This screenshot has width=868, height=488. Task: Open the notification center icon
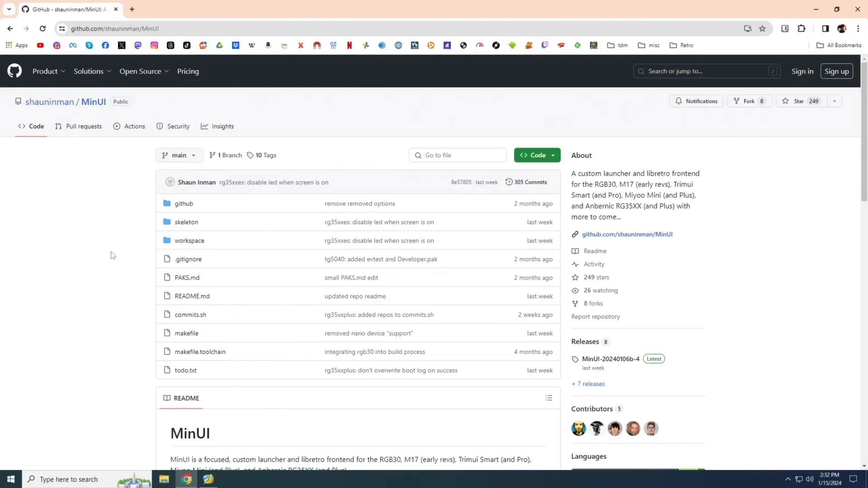853,479
